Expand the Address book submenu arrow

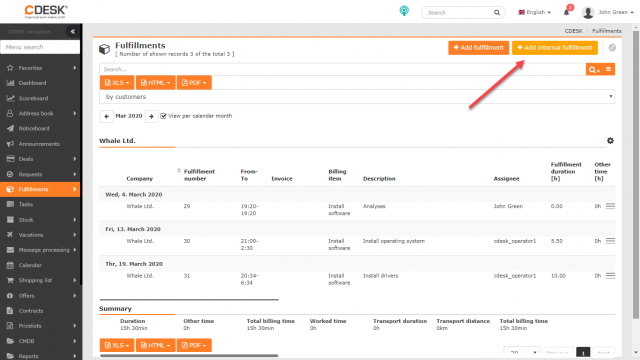coord(75,113)
